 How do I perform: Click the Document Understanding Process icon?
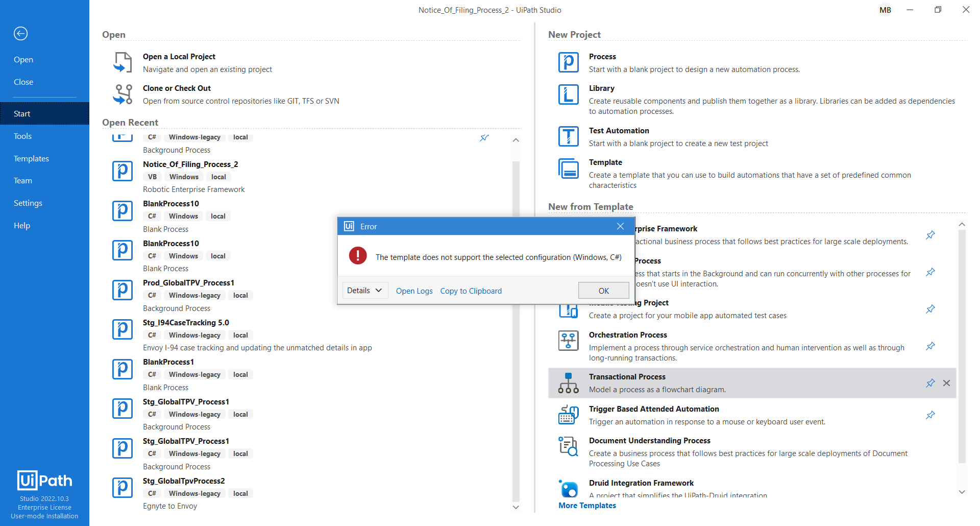tap(569, 447)
